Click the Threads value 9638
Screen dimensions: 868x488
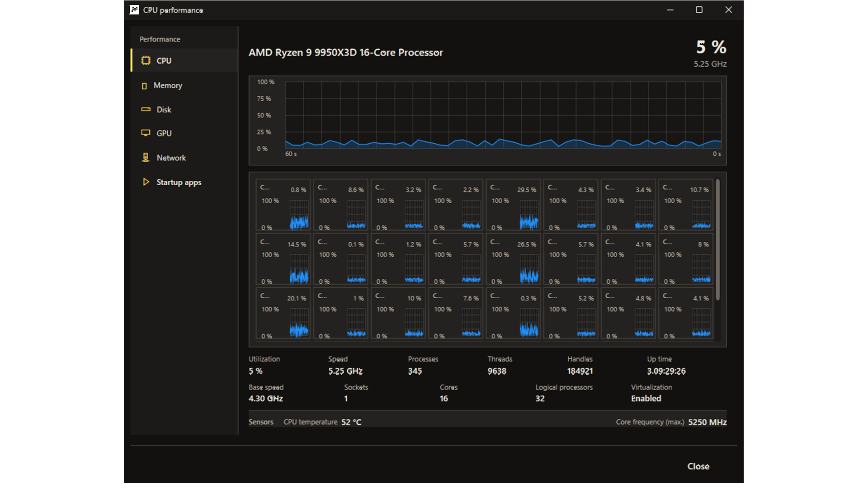pos(497,371)
